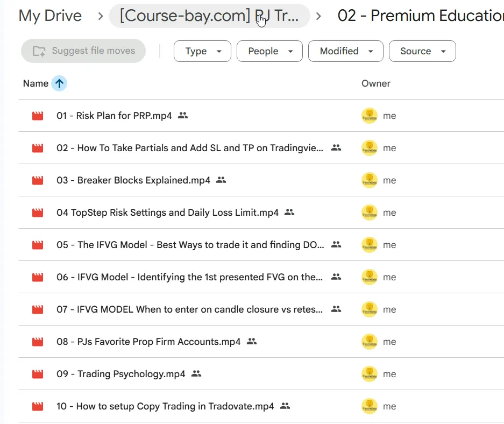The width and height of the screenshot is (504, 424).
Task: Open the [Course-bay.com] PJ Tr... breadcrumb folder
Action: pos(209,16)
